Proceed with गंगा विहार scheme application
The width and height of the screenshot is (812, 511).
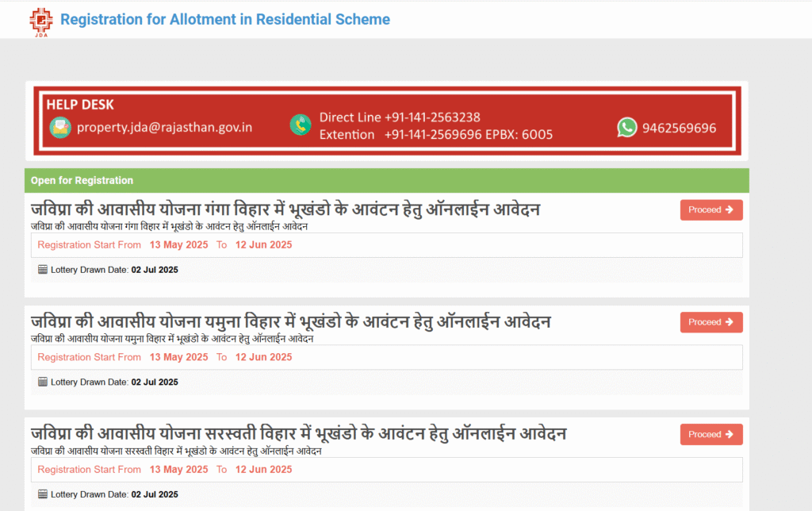tap(711, 210)
